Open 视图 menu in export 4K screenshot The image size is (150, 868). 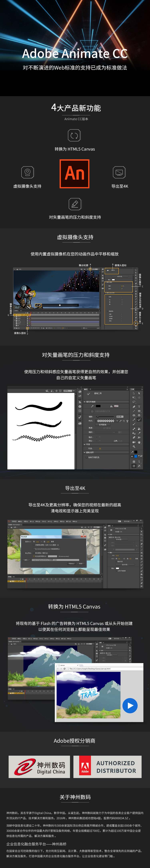click(x=26, y=522)
